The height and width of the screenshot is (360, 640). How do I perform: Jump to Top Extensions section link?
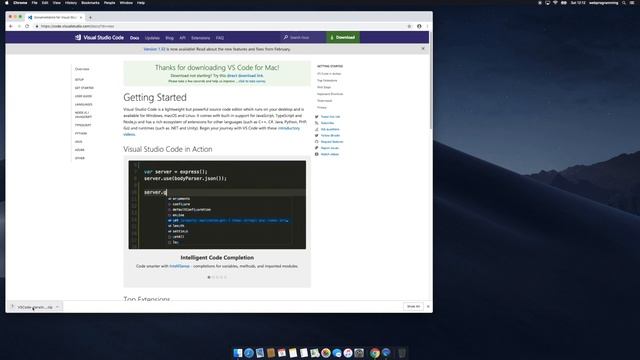[327, 80]
